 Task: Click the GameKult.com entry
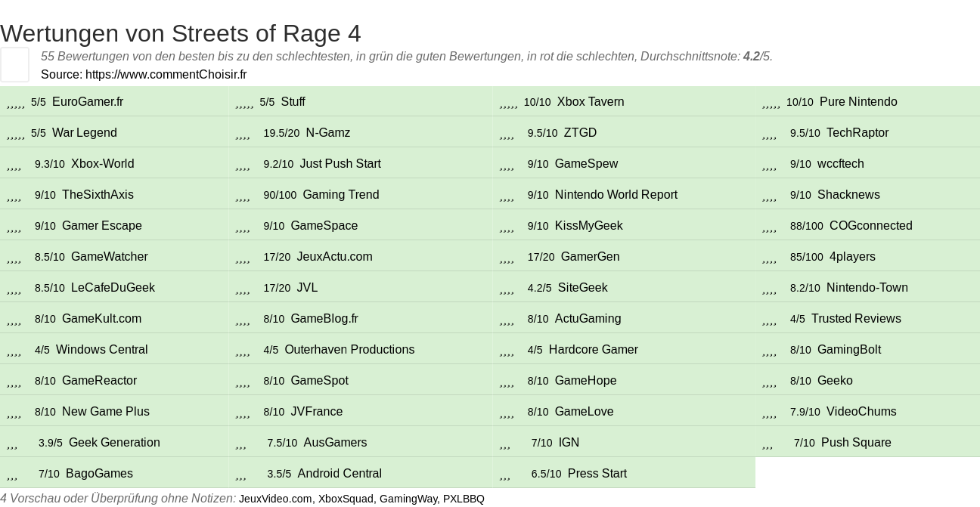point(101,318)
